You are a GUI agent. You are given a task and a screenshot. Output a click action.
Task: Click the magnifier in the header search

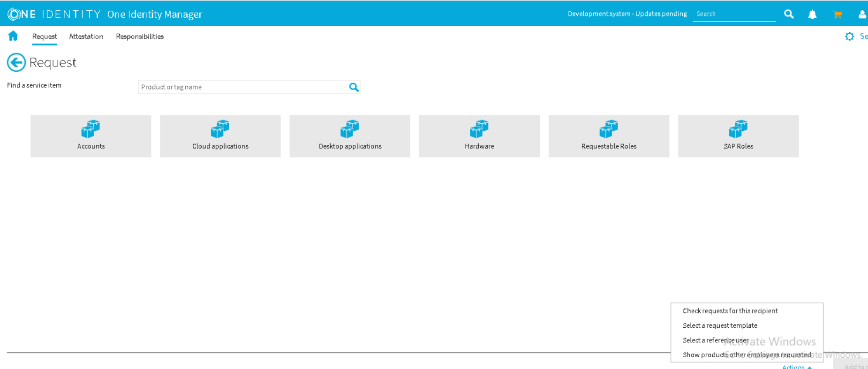click(x=789, y=14)
